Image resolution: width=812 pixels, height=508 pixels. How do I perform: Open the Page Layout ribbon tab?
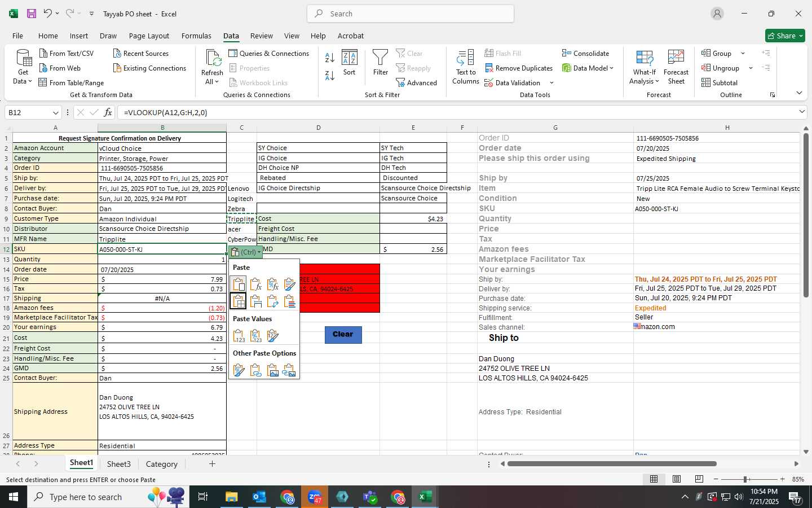[149, 36]
